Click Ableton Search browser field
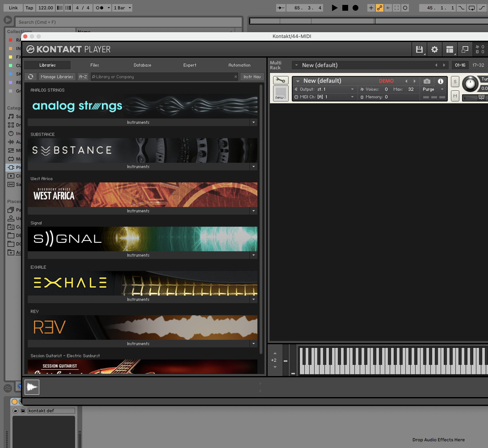This screenshot has height=448, width=488. (128, 22)
